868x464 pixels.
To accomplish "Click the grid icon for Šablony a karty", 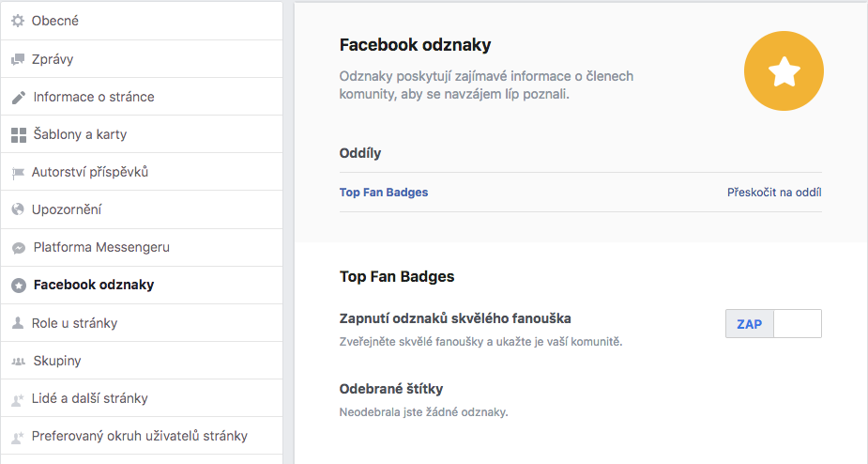I will [x=19, y=134].
